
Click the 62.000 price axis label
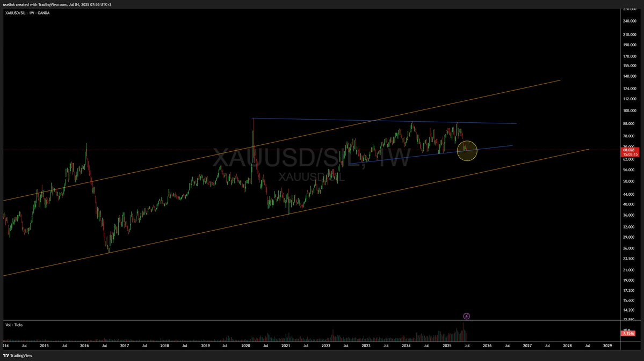629,159
